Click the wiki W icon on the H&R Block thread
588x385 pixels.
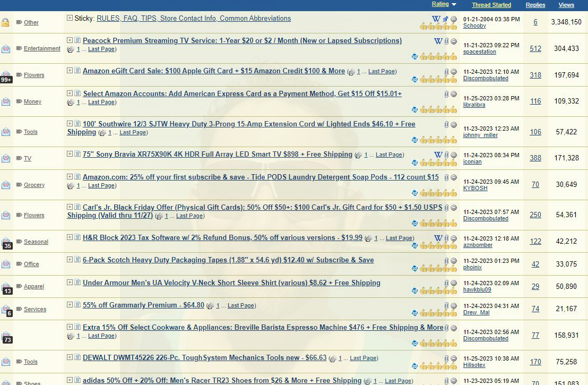pos(438,238)
